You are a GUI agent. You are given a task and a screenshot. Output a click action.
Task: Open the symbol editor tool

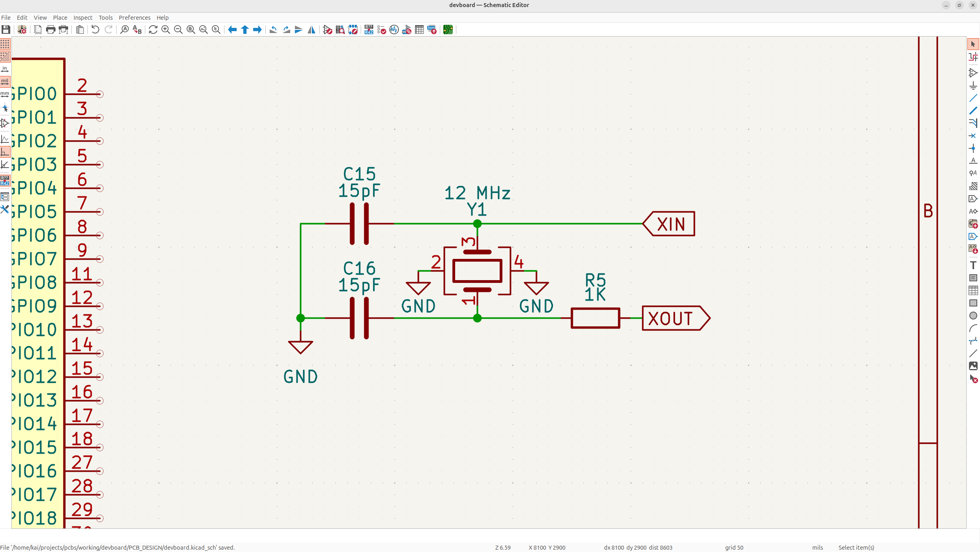(x=328, y=30)
